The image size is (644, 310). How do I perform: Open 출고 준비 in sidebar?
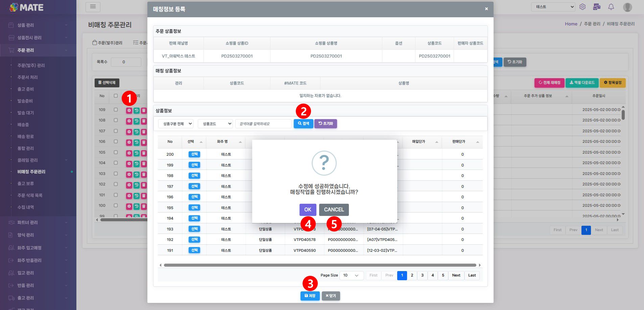(26, 89)
